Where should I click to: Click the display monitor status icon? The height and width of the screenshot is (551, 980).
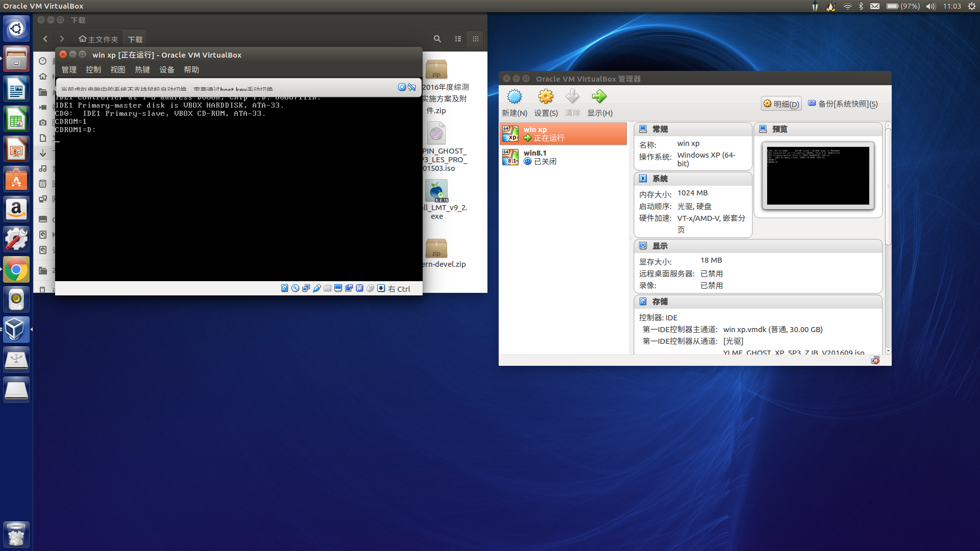click(x=338, y=288)
